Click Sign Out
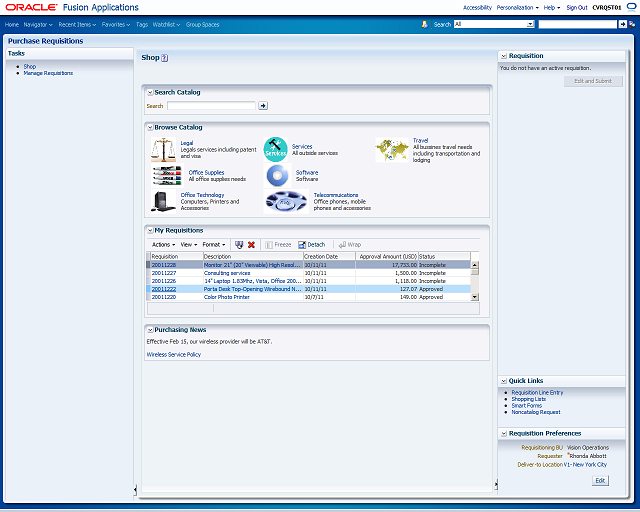The image size is (640, 512). [x=577, y=7]
